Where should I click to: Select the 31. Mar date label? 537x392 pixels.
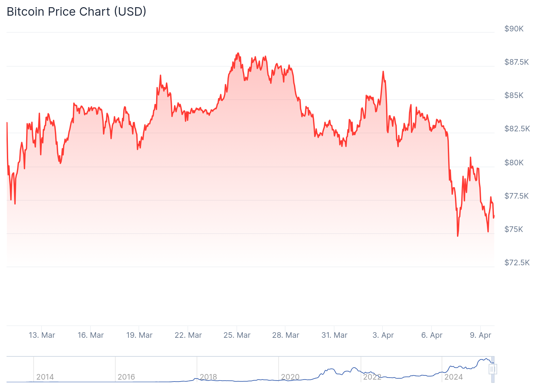[x=334, y=335]
